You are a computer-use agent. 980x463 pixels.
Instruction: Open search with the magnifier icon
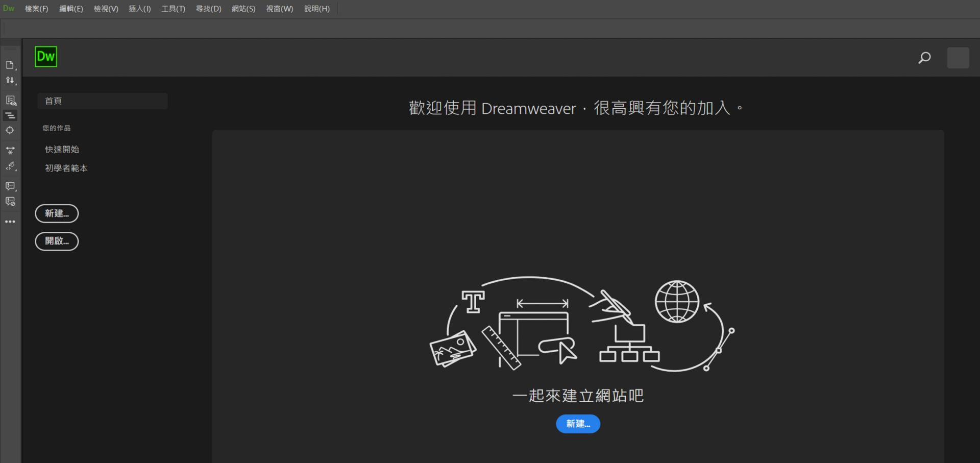[x=924, y=58]
